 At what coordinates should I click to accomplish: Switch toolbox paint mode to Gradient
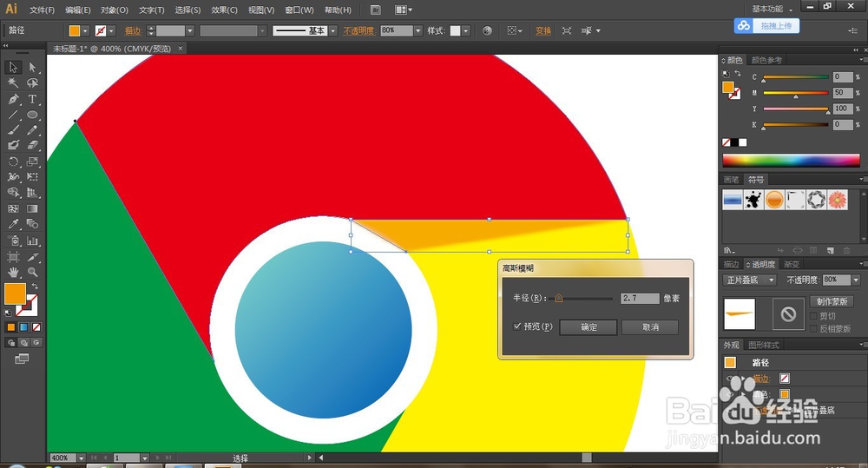(23, 327)
